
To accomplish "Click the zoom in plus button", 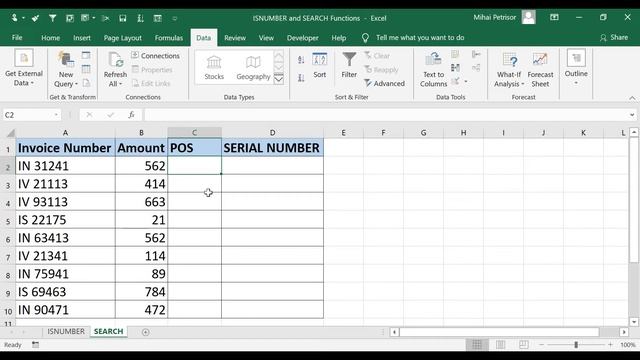I will [610, 345].
